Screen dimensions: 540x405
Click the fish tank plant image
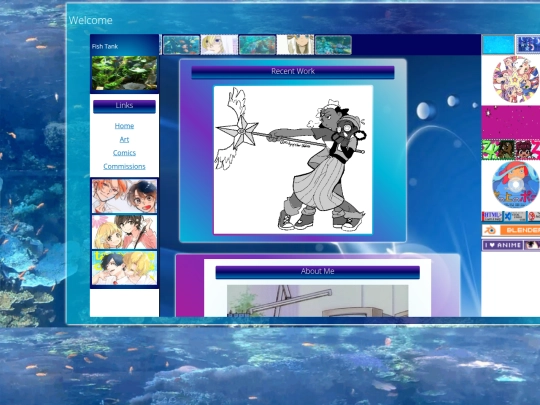tap(124, 73)
